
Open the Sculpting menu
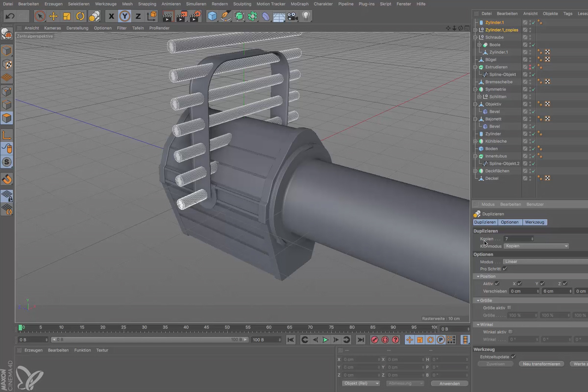[242, 4]
